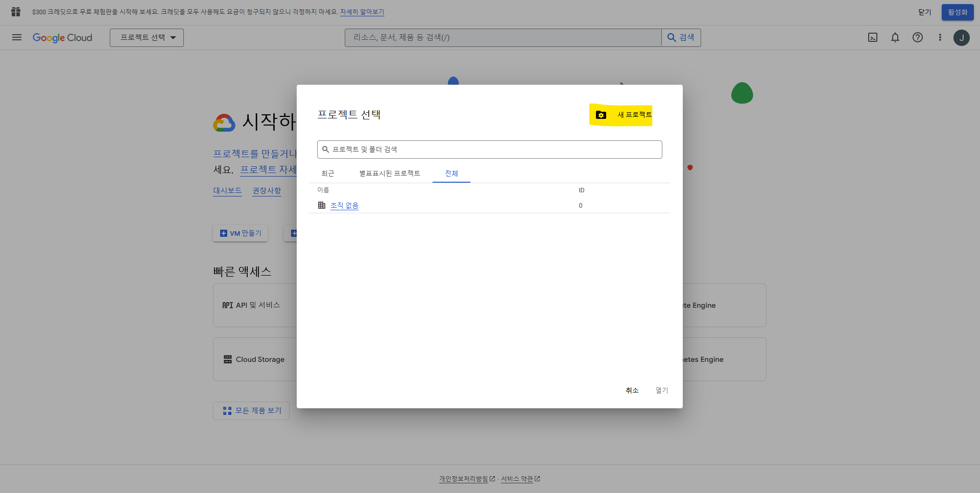Click the new project folder icon

tap(601, 115)
